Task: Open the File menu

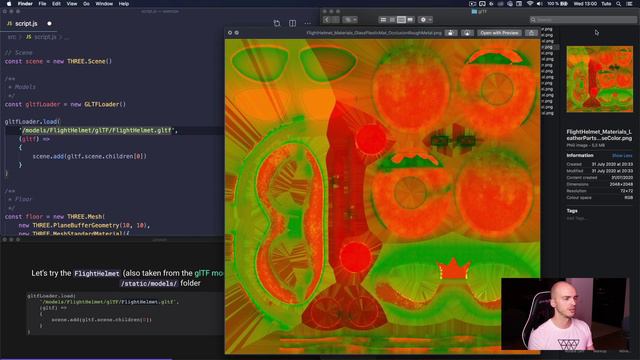Action: pyautogui.click(x=42, y=4)
